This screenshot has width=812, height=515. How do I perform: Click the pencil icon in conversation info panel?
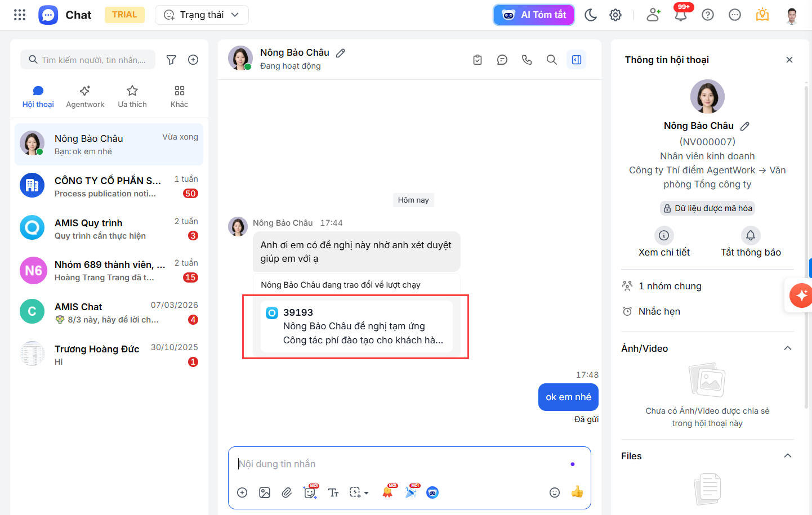pyautogui.click(x=745, y=126)
